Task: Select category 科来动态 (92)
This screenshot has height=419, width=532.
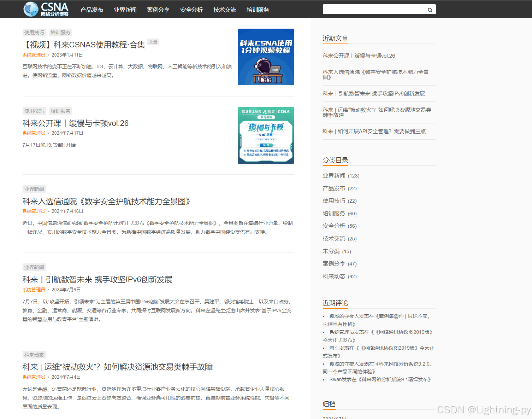Action: coord(334,277)
